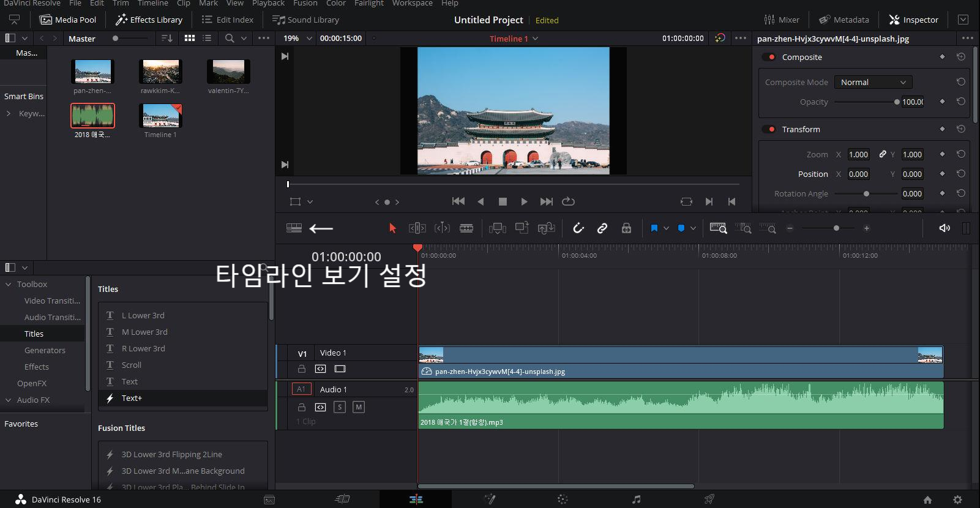Viewport: 980px width, 508px height.
Task: Click the Overwrite Clip icon
Action: point(522,228)
